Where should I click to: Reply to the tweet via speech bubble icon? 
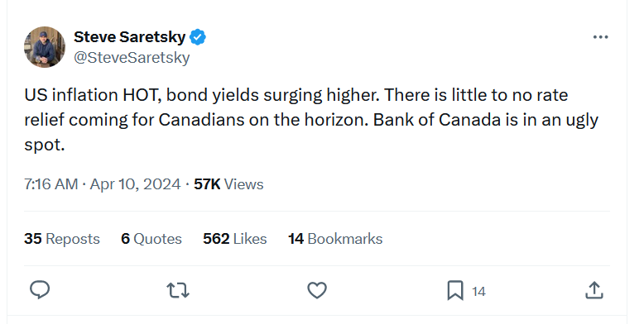(x=40, y=290)
